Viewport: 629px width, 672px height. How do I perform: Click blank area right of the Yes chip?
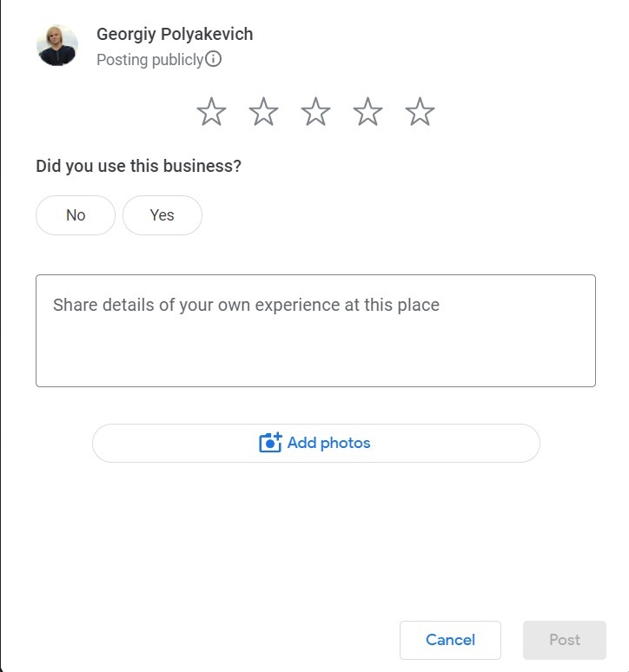point(391,215)
